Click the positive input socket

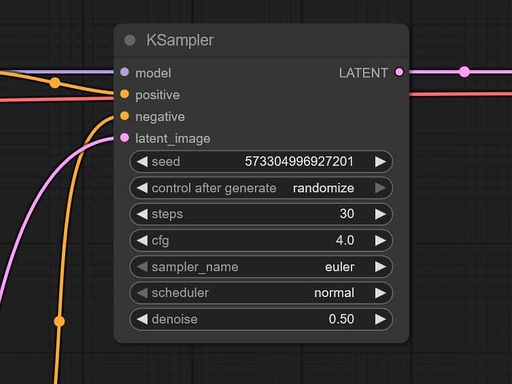[125, 94]
